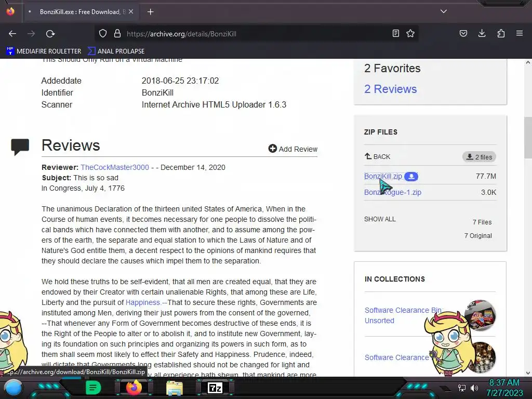Click the 2 Favorites text
The width and height of the screenshot is (532, 399).
392,68
